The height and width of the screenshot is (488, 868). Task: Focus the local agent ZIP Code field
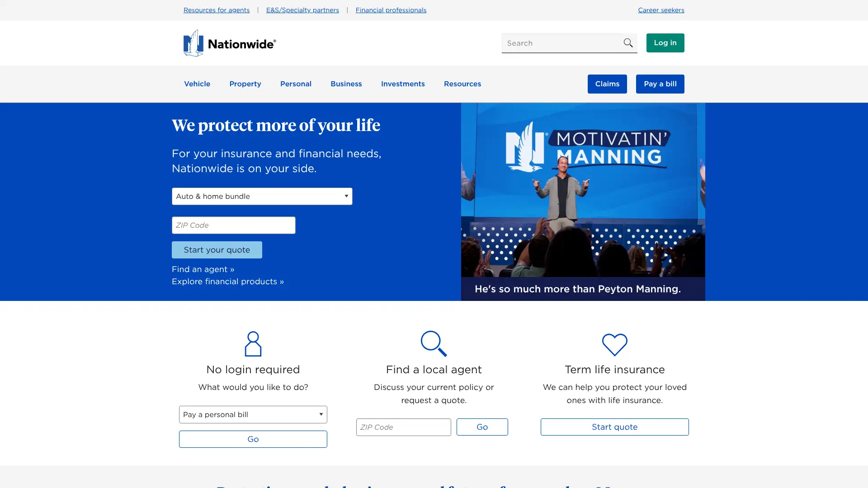tap(404, 427)
